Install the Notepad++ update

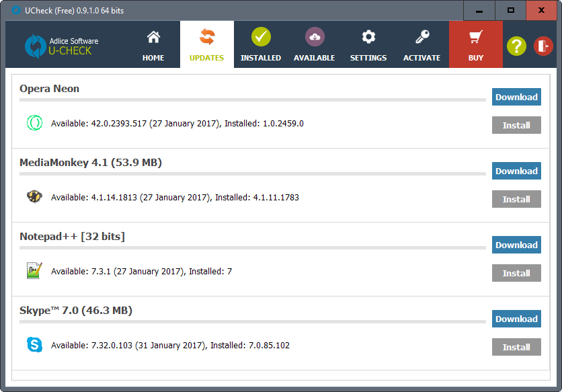click(x=516, y=273)
